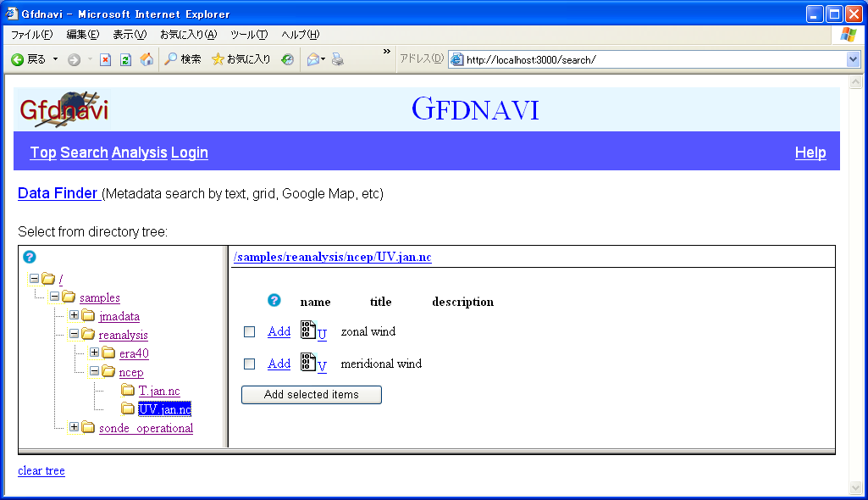Expand the jmadata folder node

pos(75,315)
